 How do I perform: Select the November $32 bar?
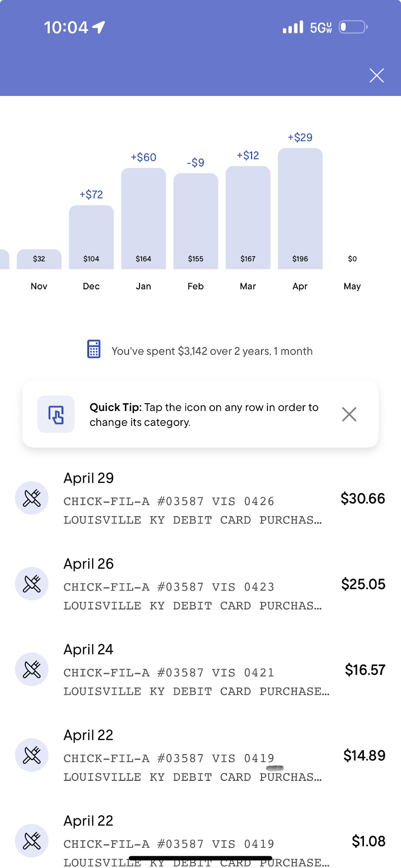coord(39,259)
